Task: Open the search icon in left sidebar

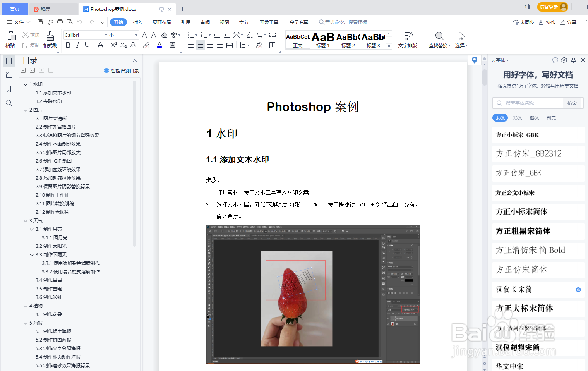Action: pyautogui.click(x=9, y=103)
